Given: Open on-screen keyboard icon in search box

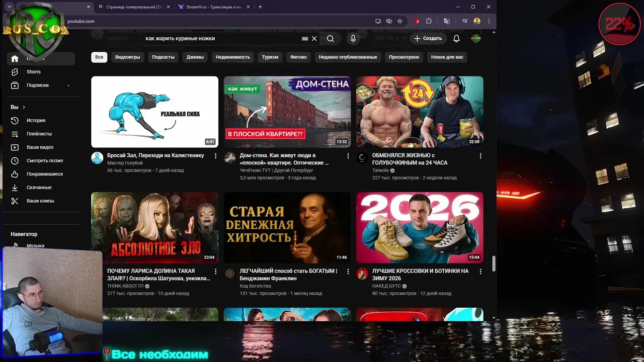Looking at the screenshot, I should pos(305,38).
